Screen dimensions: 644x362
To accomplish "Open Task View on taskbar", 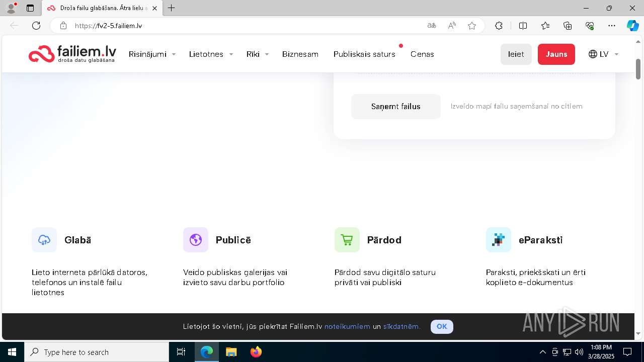I will tap(181, 352).
